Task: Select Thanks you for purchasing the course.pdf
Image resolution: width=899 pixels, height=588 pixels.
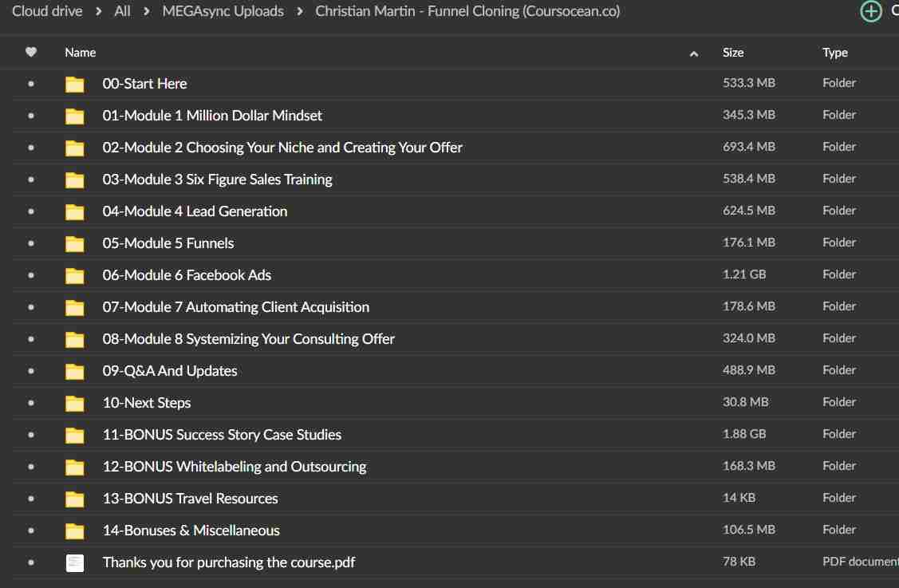Action: 229,562
